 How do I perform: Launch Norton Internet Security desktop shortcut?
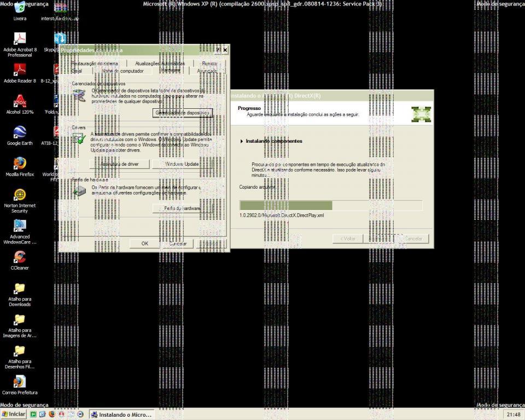pos(20,200)
